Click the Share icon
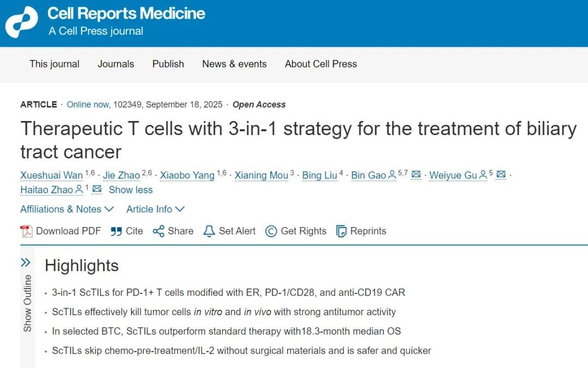This screenshot has width=588, height=368. click(158, 231)
